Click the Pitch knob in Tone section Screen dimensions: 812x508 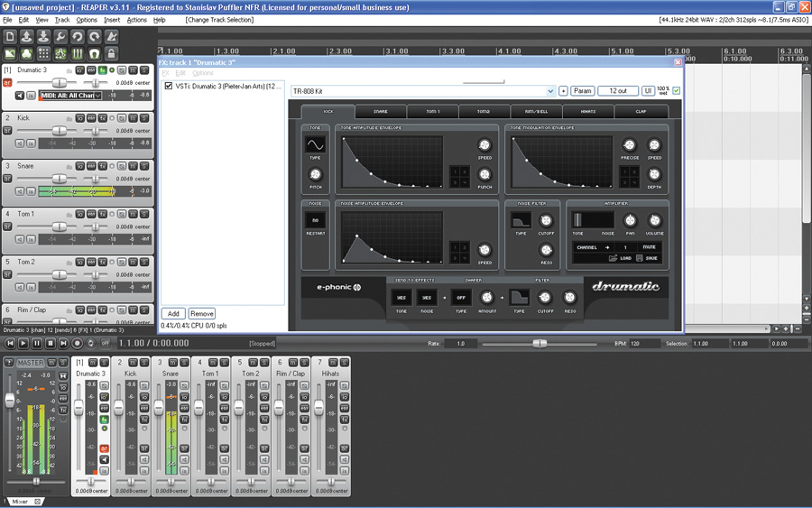pyautogui.click(x=316, y=174)
